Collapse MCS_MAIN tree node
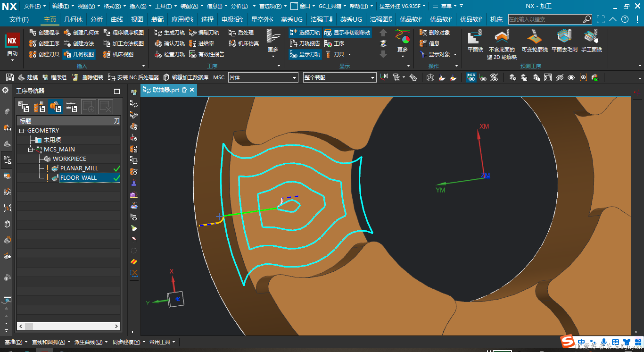The width and height of the screenshot is (644, 352). tap(30, 150)
